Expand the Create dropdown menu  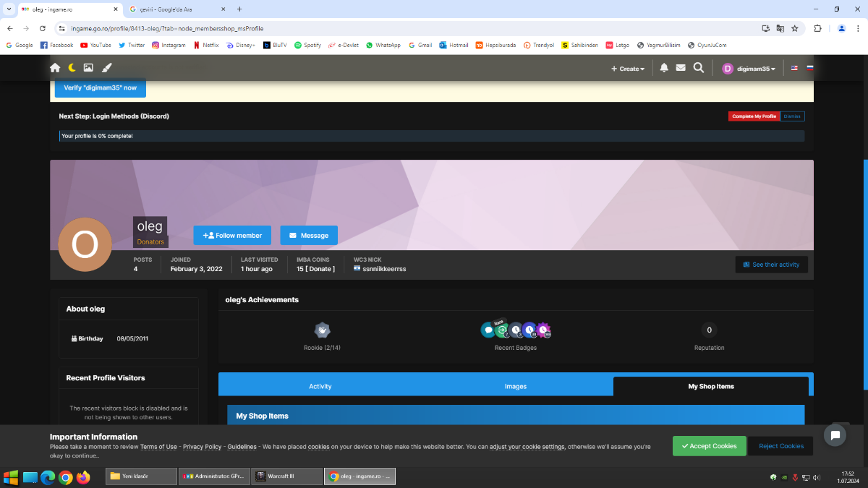[x=628, y=69]
